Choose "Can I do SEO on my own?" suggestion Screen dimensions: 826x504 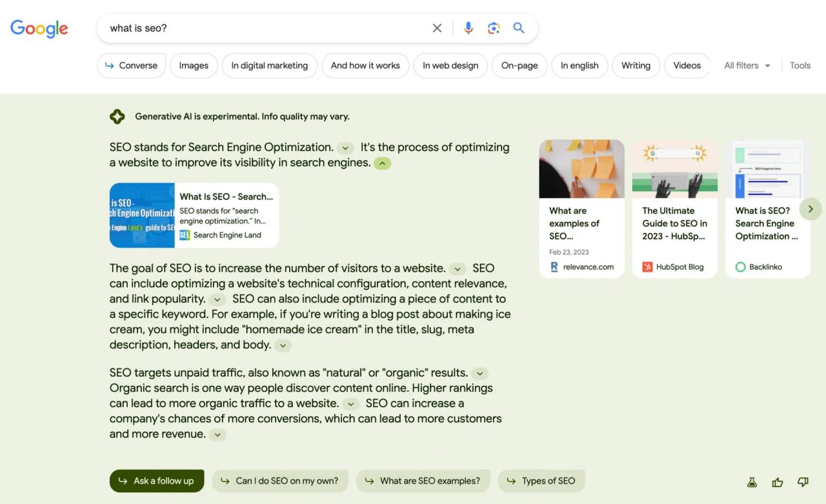point(280,481)
